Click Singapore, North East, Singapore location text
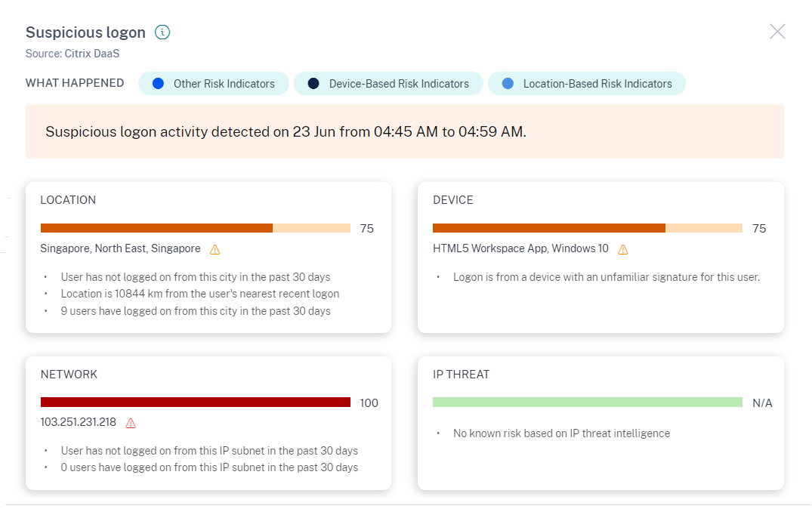Image resolution: width=812 pixels, height=518 pixels. click(120, 248)
